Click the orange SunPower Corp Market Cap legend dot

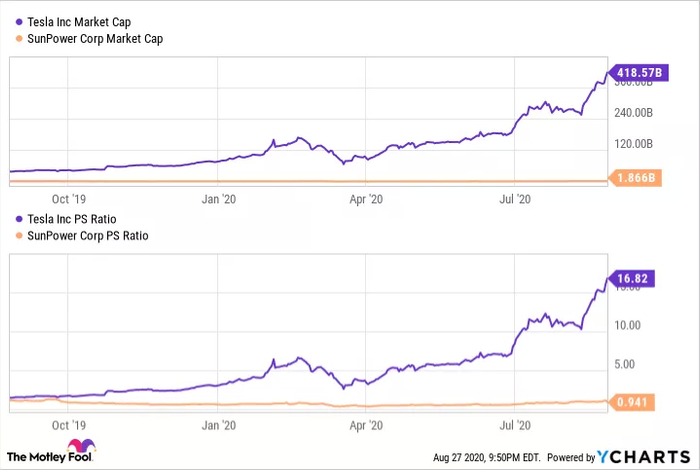point(18,39)
